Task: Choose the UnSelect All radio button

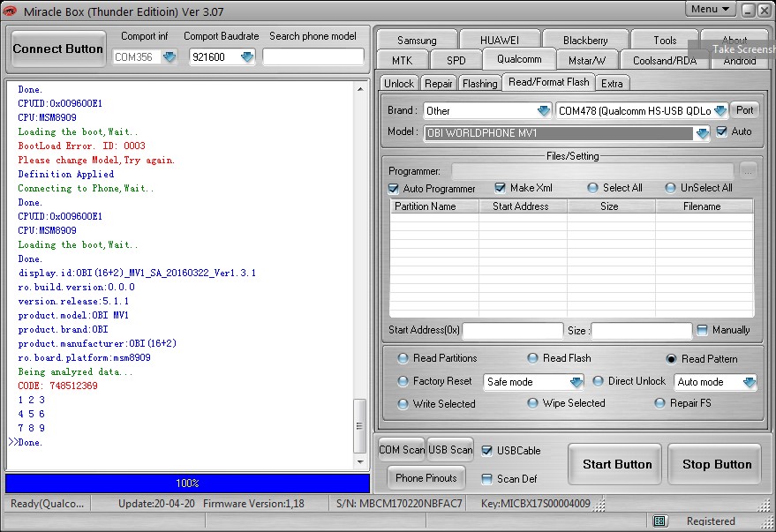Action: (670, 188)
